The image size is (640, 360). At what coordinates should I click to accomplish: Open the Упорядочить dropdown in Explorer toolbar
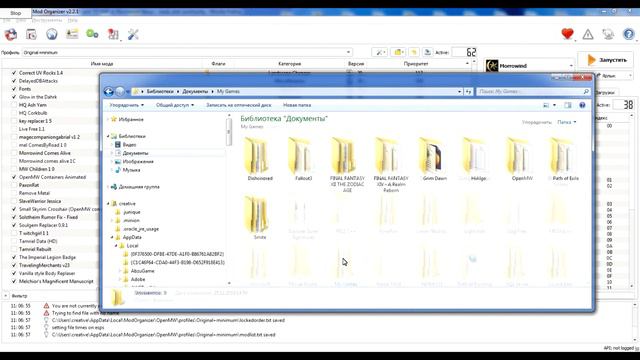(x=127, y=105)
